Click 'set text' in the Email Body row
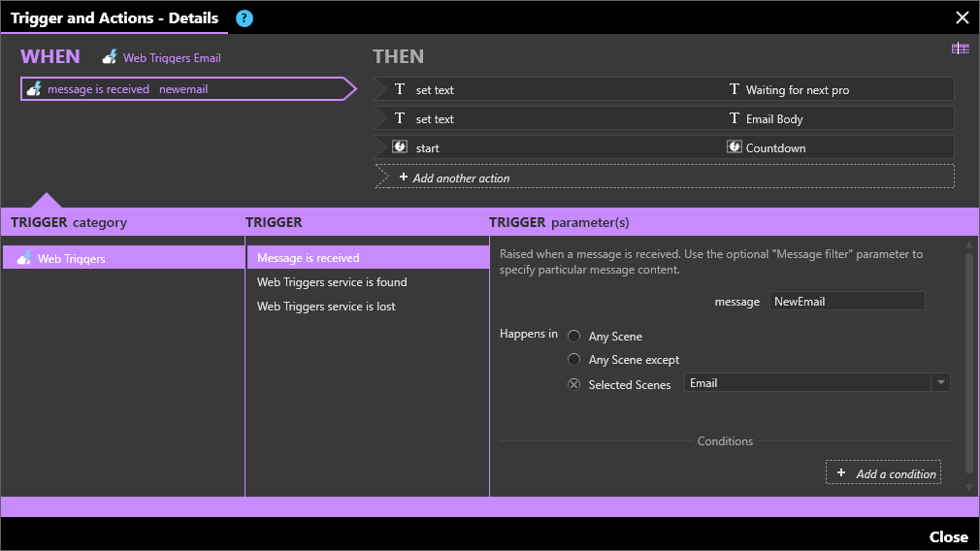The image size is (980, 551). pyautogui.click(x=435, y=118)
